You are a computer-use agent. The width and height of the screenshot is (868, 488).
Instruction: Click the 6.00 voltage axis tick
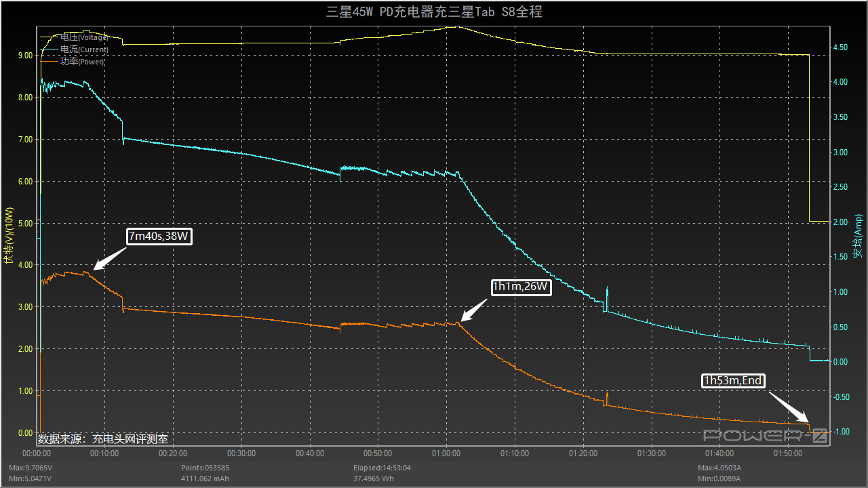coord(25,182)
